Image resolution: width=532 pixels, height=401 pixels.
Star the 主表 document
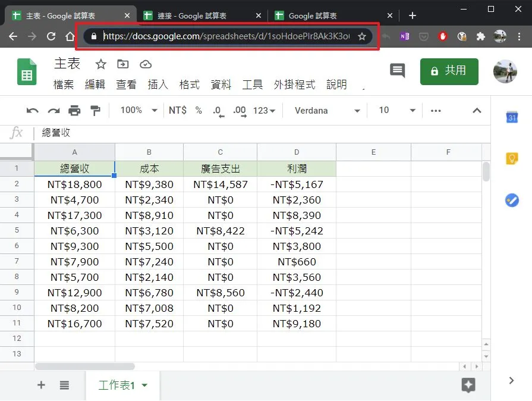(x=101, y=64)
